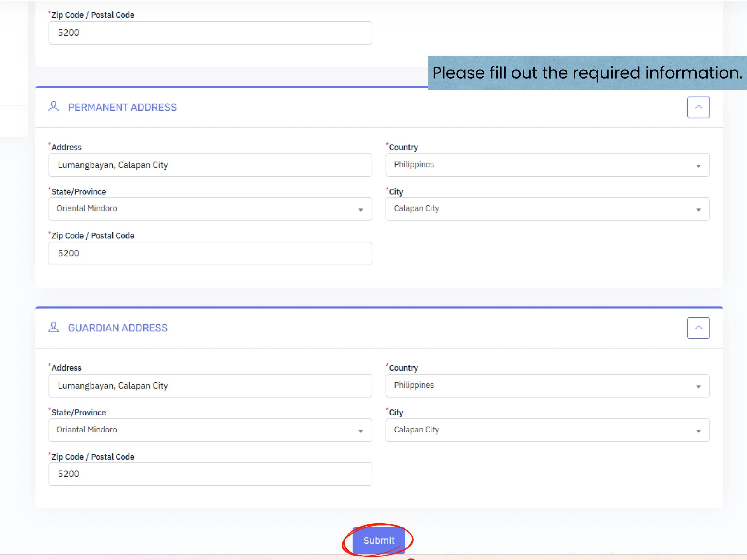Click the topmost Zip Code field showing 5200

210,33
